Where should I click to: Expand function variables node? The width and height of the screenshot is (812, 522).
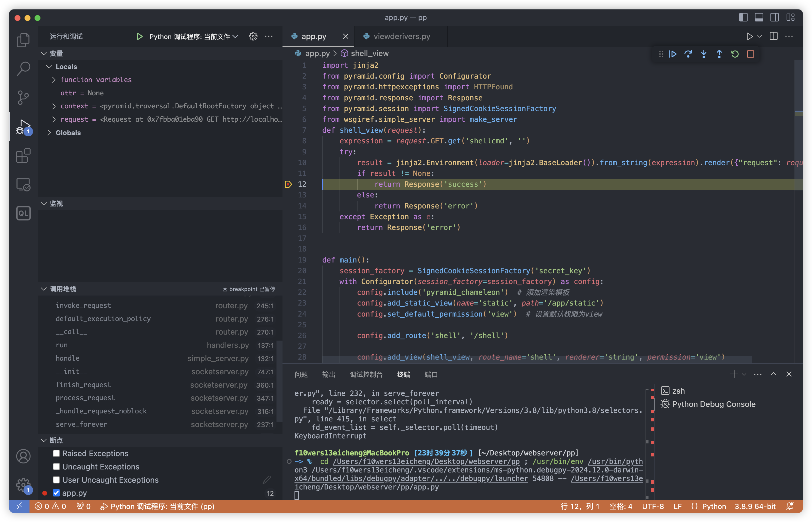tap(54, 80)
